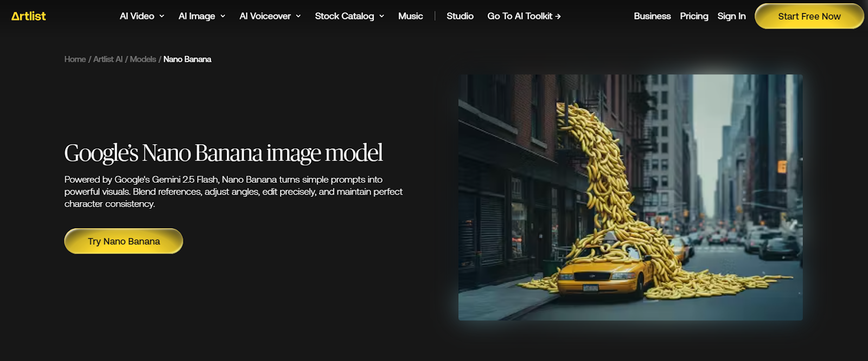Follow the Go To AI Toolkit arrow link
Viewport: 868px width, 361px height.
(524, 16)
